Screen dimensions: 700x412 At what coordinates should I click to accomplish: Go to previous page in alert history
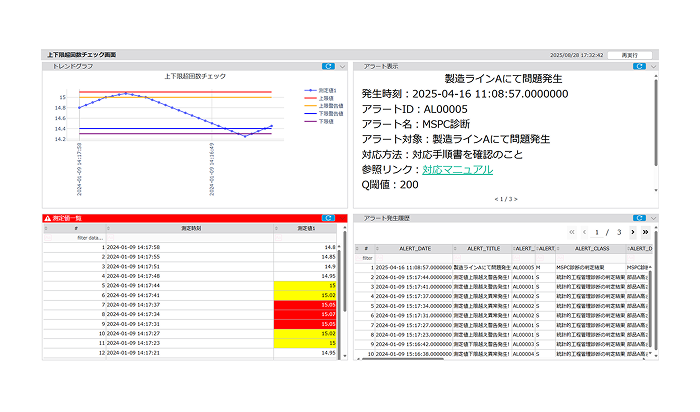[584, 232]
